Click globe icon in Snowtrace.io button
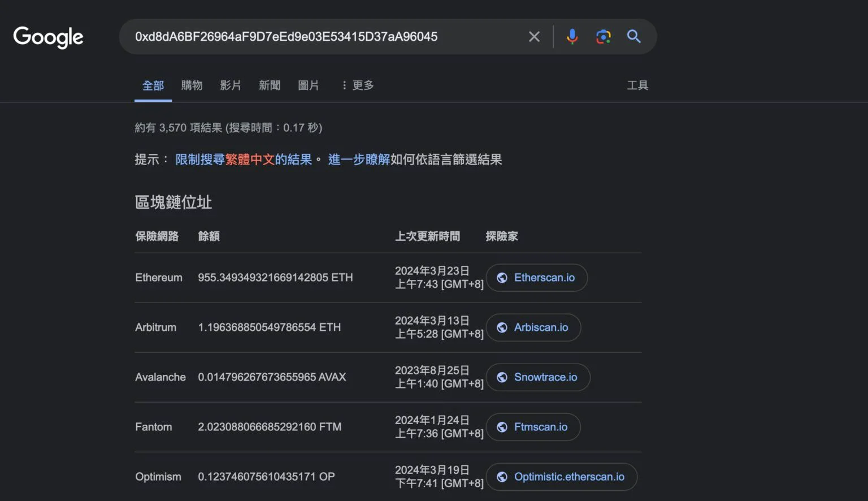 click(x=502, y=377)
